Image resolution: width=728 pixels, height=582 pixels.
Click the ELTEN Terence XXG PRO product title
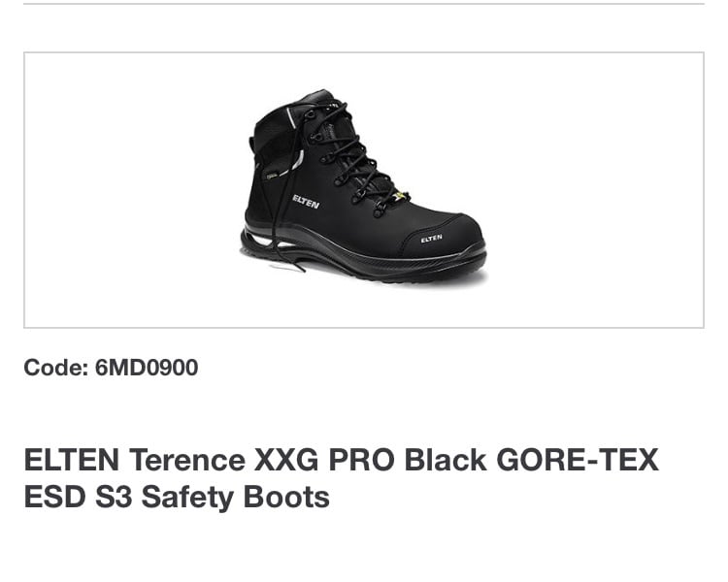pos(342,478)
